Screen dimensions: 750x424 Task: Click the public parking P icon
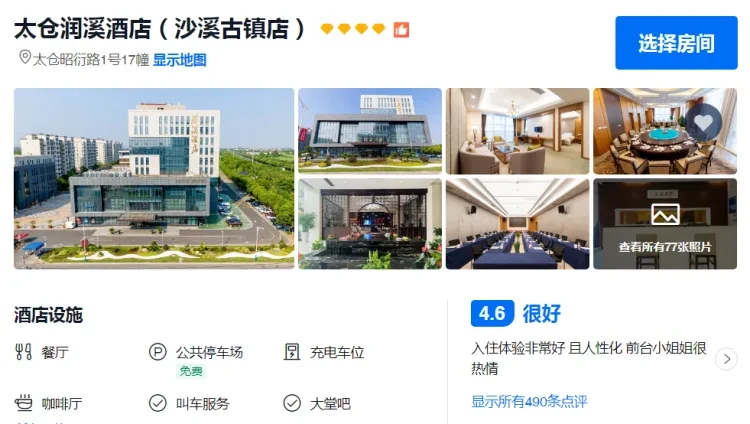(x=157, y=352)
